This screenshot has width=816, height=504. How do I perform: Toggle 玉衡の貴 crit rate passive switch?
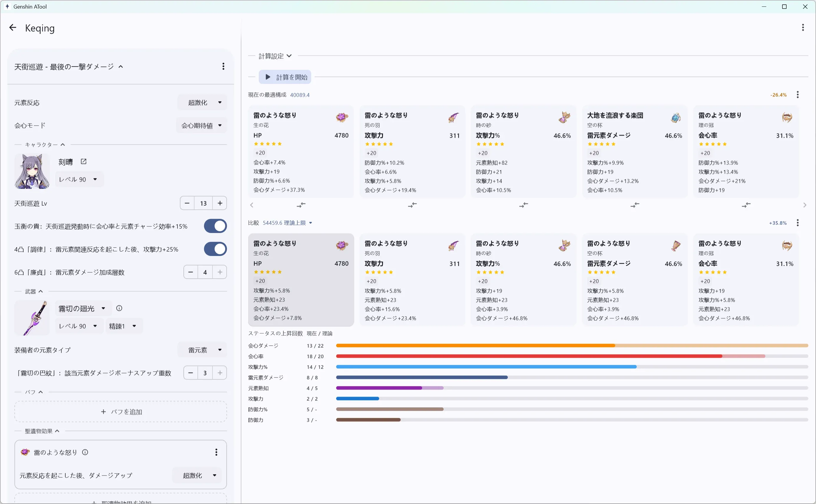[x=215, y=226]
